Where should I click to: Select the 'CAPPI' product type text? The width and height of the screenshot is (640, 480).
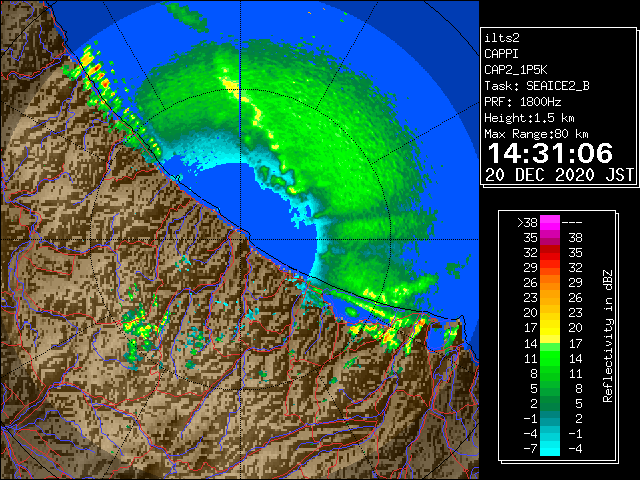pos(501,54)
